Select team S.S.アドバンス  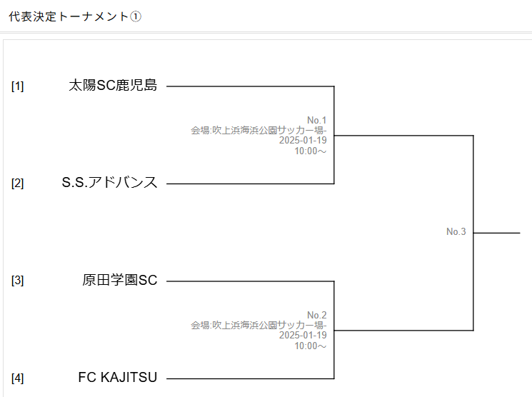(109, 183)
